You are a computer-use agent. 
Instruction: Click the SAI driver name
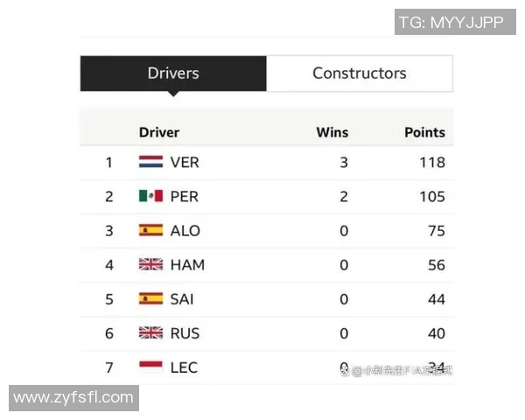tap(182, 298)
